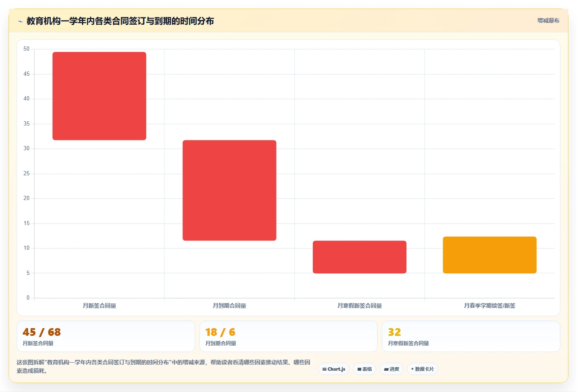Viewport: 577px width, 392px height.
Task: Click the 32 stat card
Action: coord(471,336)
